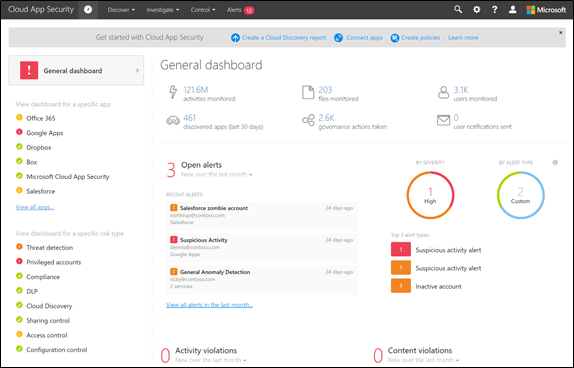Click the user notifications envelope icon
The height and width of the screenshot is (368, 574).
pyautogui.click(x=443, y=120)
